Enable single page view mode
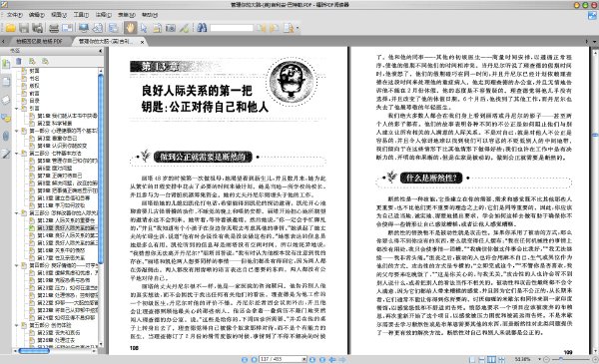599x364 pixels. pos(472,359)
